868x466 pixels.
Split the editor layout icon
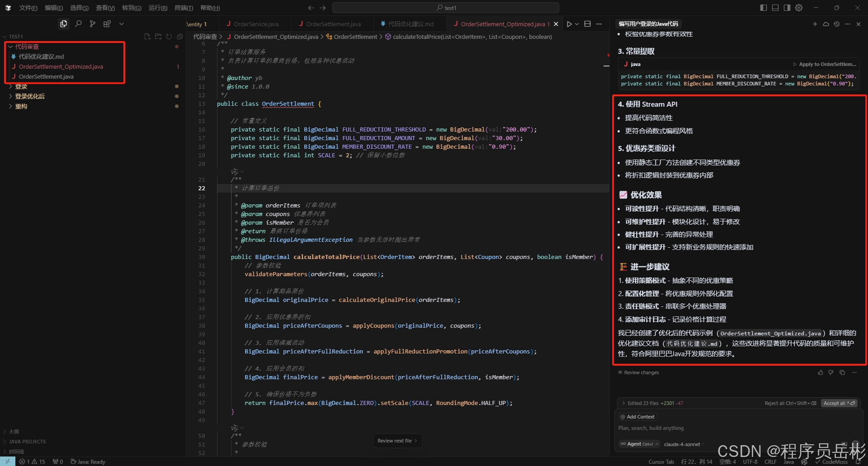pos(588,24)
